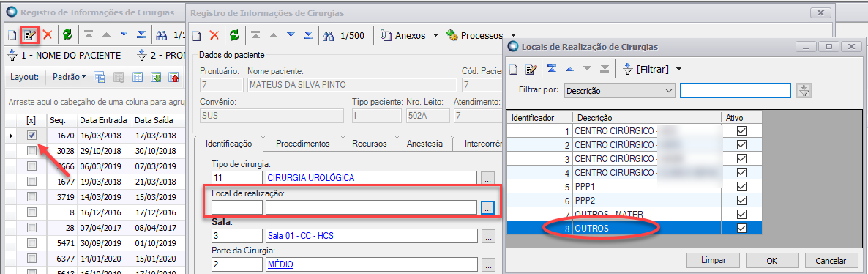868x274 pixels.
Task: Toggle Ativo checkbox for PPP2
Action: 742,200
